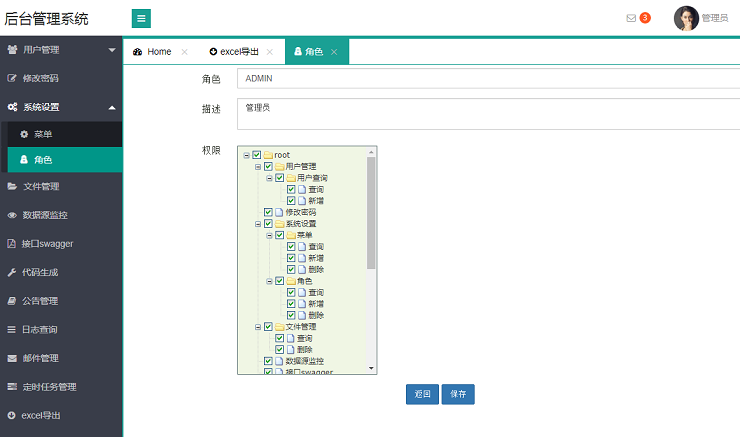Screen dimensions: 740x437
Task: Click the hamburger menu toggle button
Action: pyautogui.click(x=141, y=18)
